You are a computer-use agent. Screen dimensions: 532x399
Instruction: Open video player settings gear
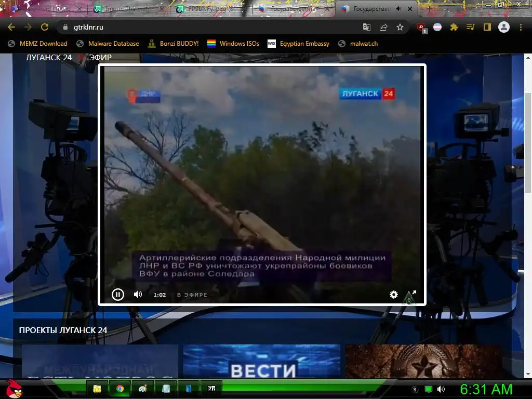394,295
